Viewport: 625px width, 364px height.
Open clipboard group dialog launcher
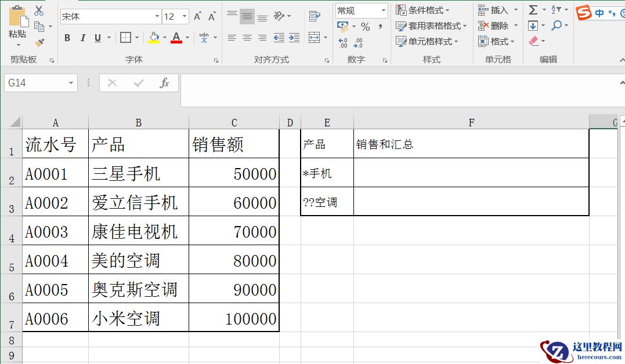pyautogui.click(x=52, y=60)
